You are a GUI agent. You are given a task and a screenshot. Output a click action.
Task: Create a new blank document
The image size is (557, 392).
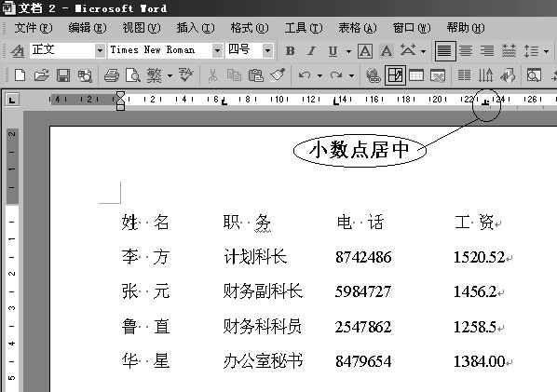(20, 75)
